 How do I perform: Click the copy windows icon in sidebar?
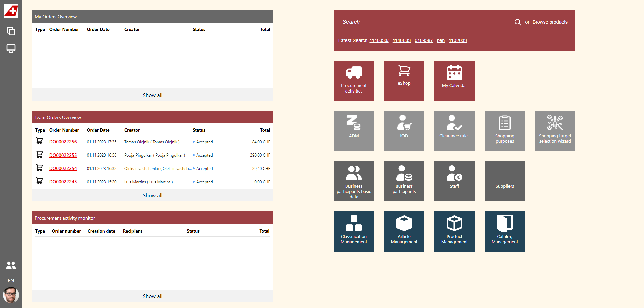pos(11,31)
